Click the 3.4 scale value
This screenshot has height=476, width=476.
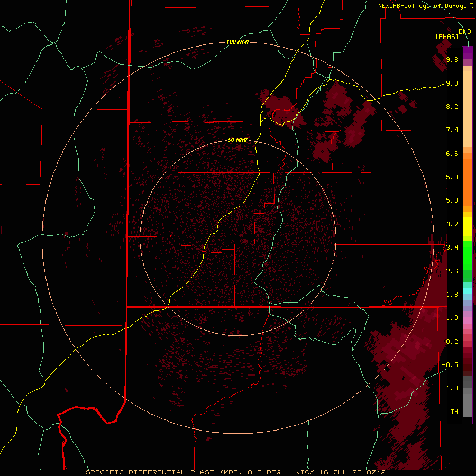(x=452, y=248)
